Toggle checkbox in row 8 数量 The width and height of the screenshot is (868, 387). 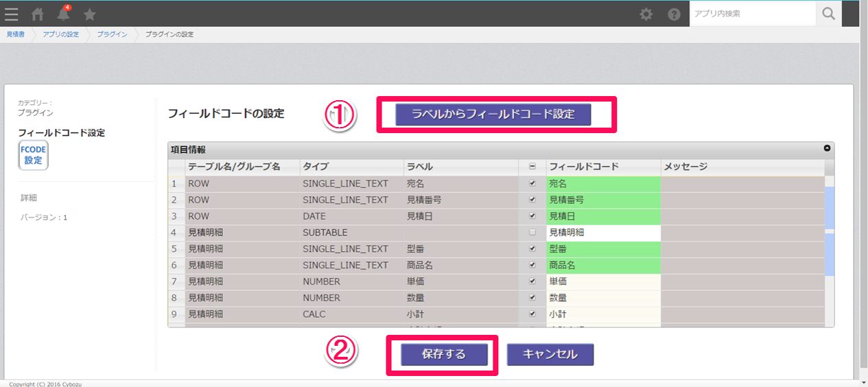point(532,298)
